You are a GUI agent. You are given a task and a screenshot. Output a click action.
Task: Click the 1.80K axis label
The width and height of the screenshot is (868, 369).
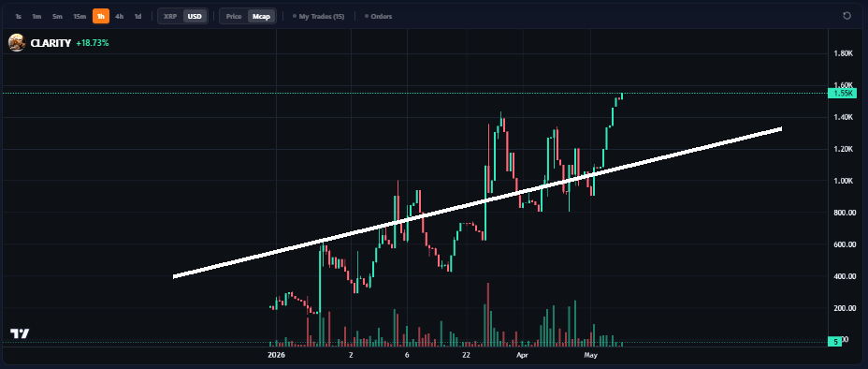pos(843,53)
